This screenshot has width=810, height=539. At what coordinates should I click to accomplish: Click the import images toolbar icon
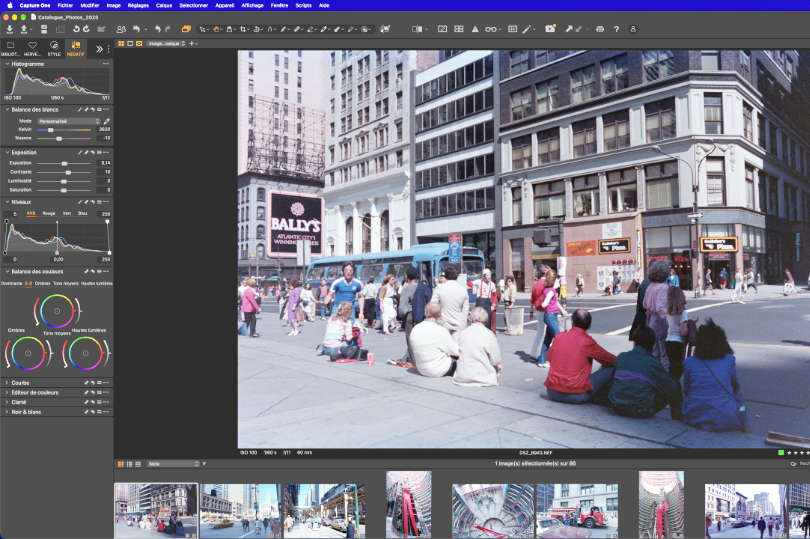[x=10, y=29]
